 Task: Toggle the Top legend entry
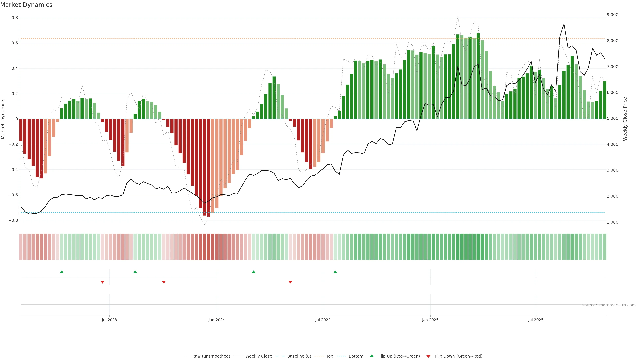pos(330,356)
